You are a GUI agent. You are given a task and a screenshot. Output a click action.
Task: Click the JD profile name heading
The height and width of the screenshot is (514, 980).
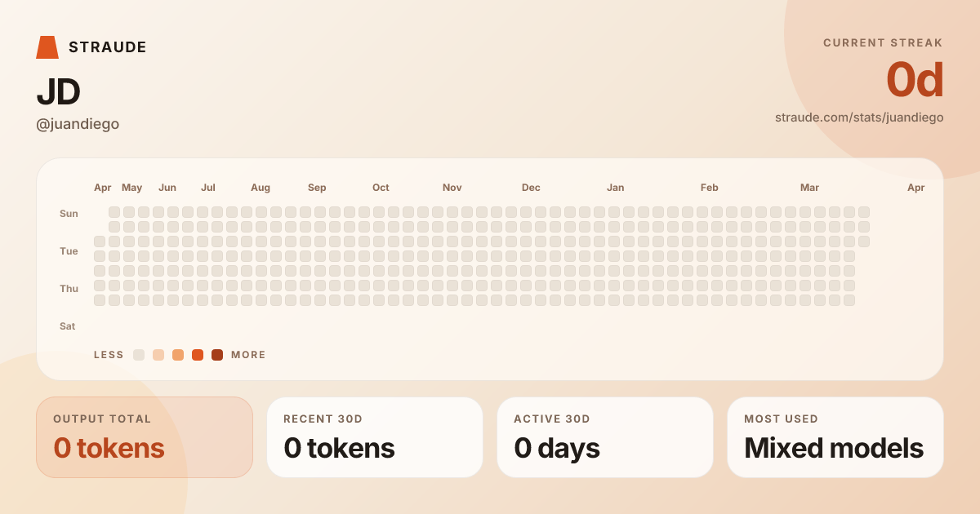point(58,92)
